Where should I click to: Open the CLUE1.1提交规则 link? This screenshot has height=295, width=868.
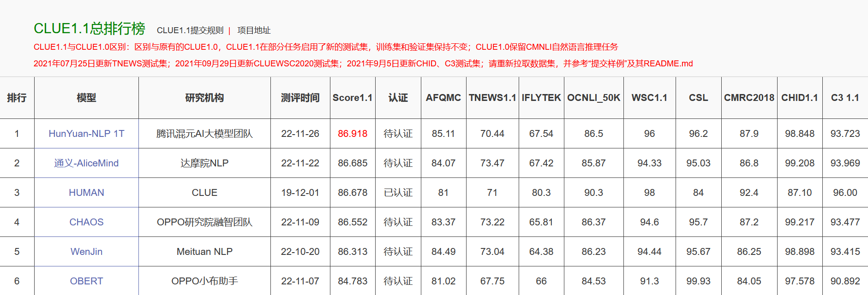[x=190, y=30]
